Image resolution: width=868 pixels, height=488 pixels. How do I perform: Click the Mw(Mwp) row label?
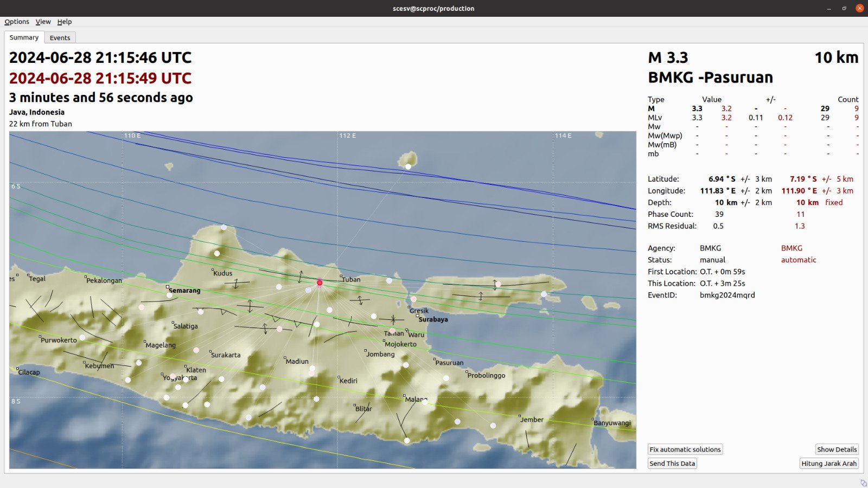tap(665, 136)
